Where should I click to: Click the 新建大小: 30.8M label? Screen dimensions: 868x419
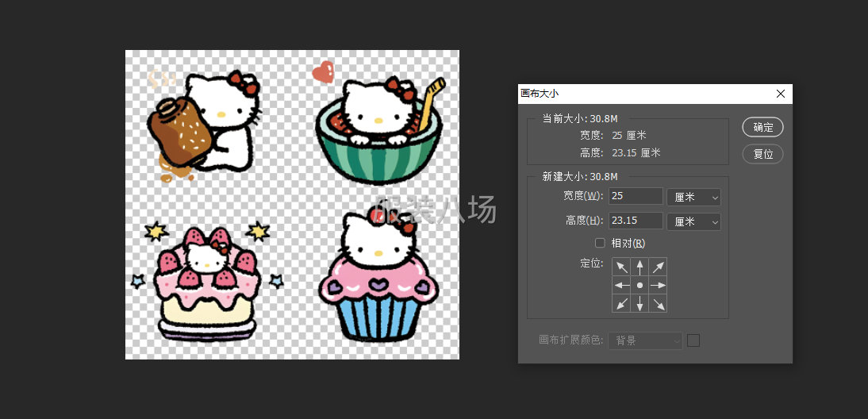click(579, 176)
